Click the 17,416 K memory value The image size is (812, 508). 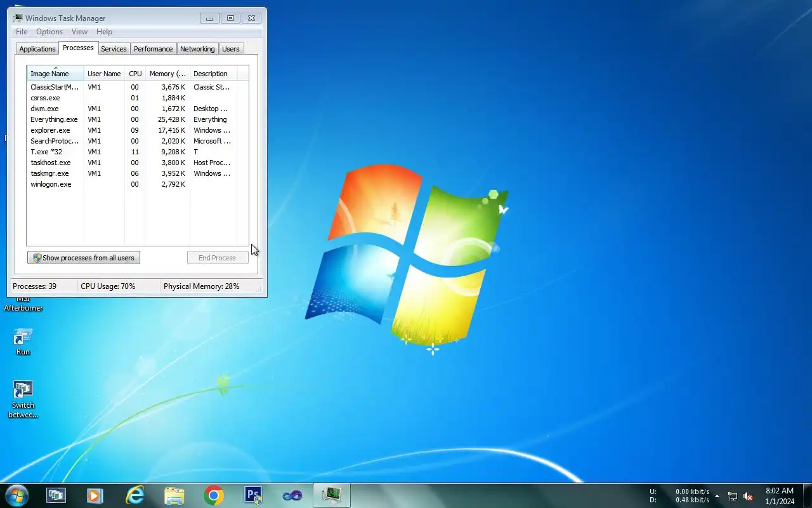[172, 130]
